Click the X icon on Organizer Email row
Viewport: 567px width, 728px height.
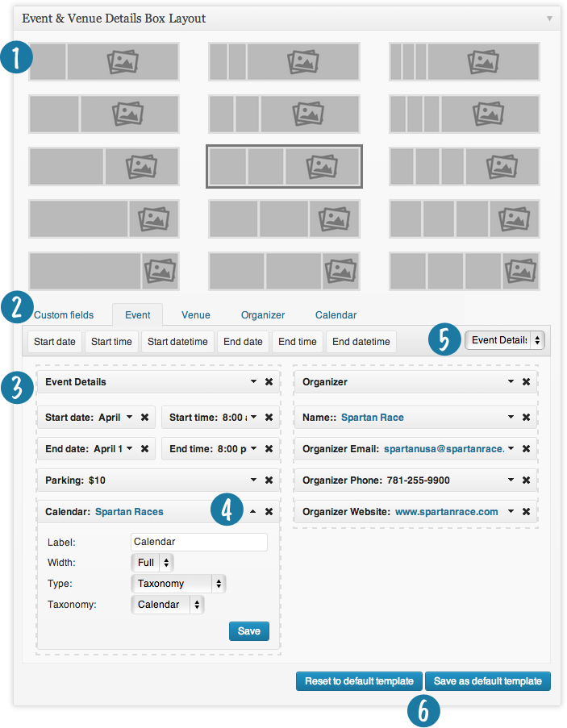coord(526,449)
